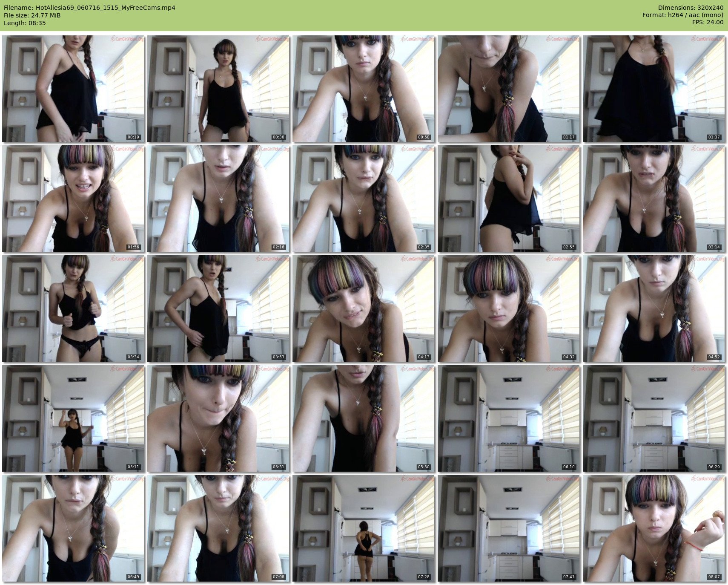Select the 01:37 video thumbnail
728x585 pixels.
(x=654, y=89)
